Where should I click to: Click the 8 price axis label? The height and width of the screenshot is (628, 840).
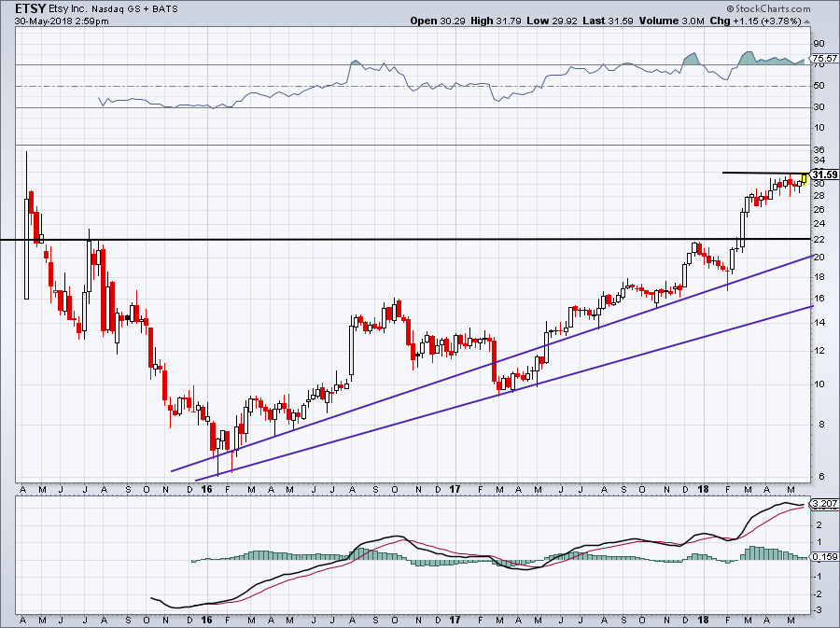coord(819,426)
